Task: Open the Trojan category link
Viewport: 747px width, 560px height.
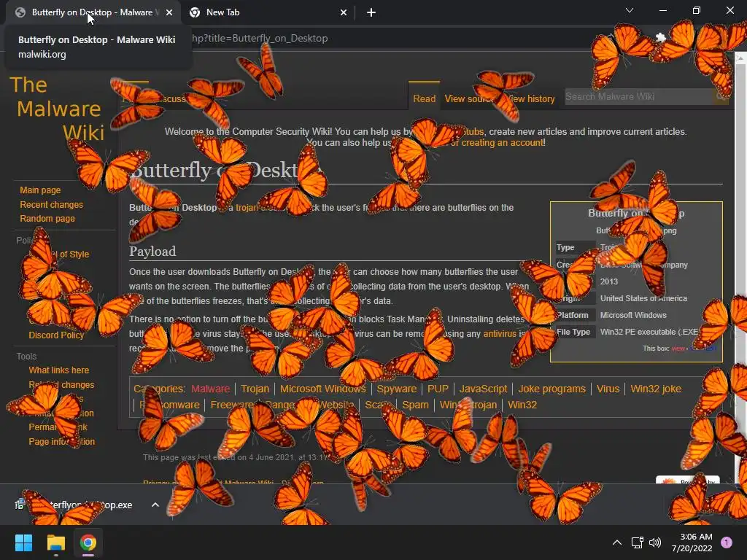Action: pos(255,389)
